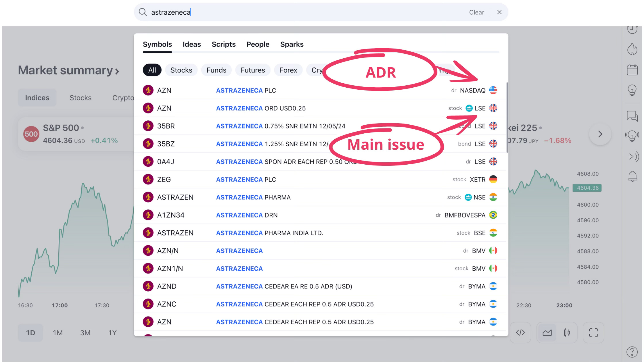Select 35BR bond result
Image resolution: width=644 pixels, height=362 pixels.
320,126
